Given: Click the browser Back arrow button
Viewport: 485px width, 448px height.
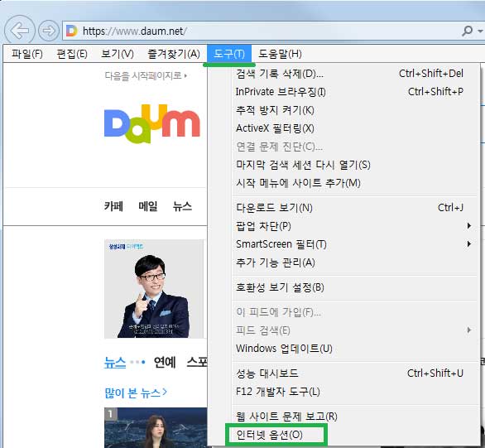Looking at the screenshot, I should pos(20,31).
